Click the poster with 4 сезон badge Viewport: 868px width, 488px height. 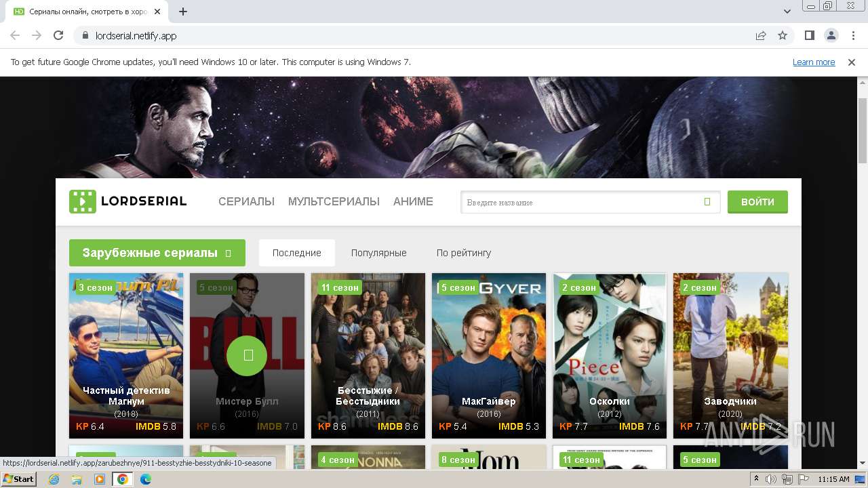point(368,457)
